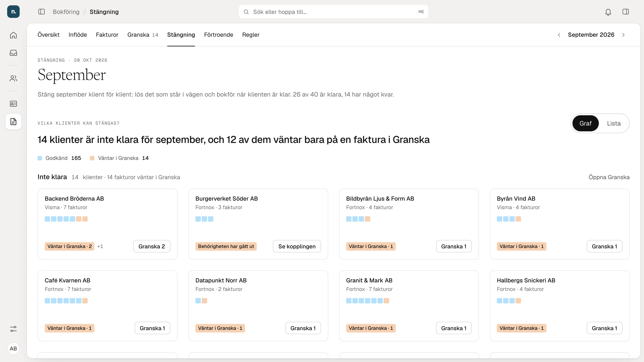Click the n. app logo
Image resolution: width=644 pixels, height=362 pixels.
coord(13,12)
